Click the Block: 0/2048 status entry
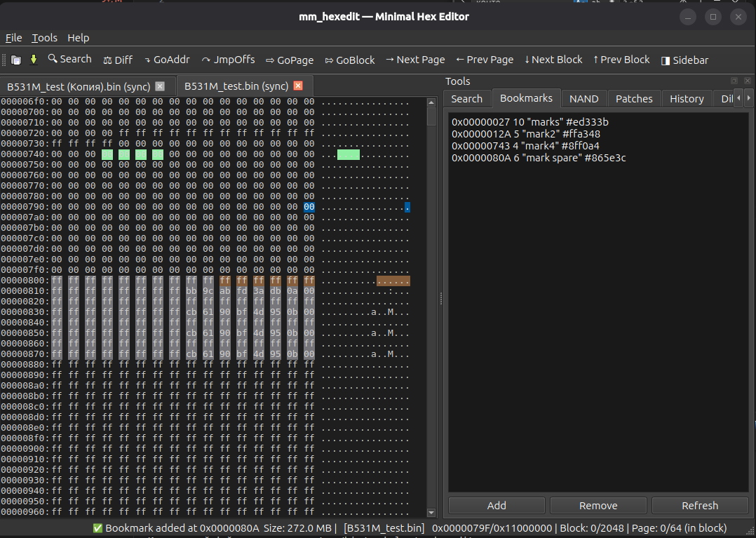This screenshot has height=538, width=756. [593, 528]
